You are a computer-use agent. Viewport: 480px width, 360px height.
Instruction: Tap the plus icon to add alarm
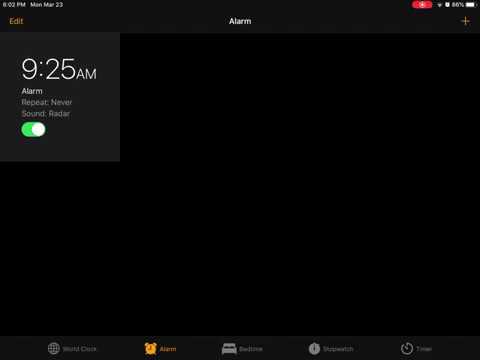[x=465, y=21]
